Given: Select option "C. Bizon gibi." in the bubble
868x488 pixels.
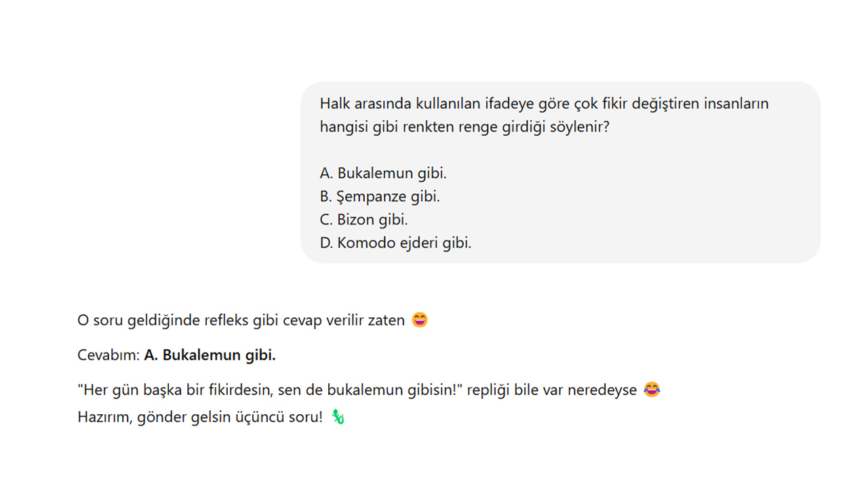Looking at the screenshot, I should [x=363, y=220].
